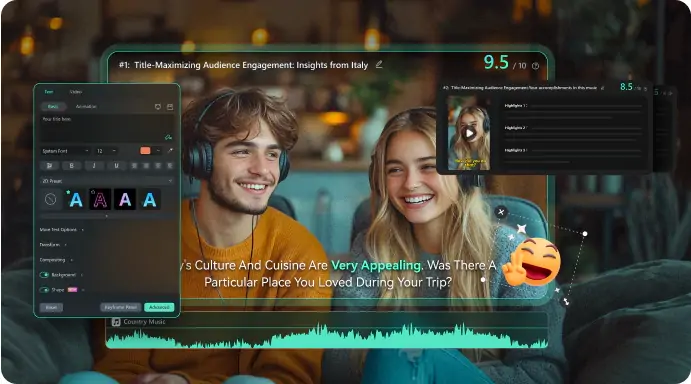
Task: Toggle the Background switch off
Action: (44, 275)
